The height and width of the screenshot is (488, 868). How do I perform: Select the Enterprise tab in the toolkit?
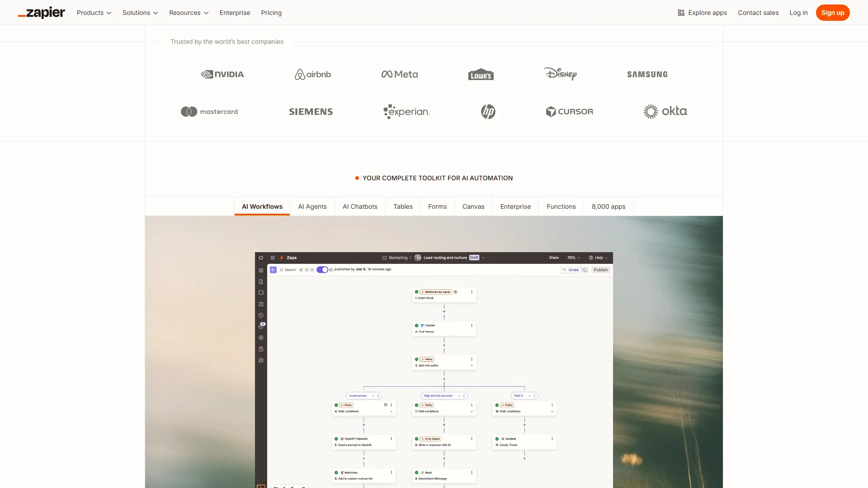coord(516,206)
